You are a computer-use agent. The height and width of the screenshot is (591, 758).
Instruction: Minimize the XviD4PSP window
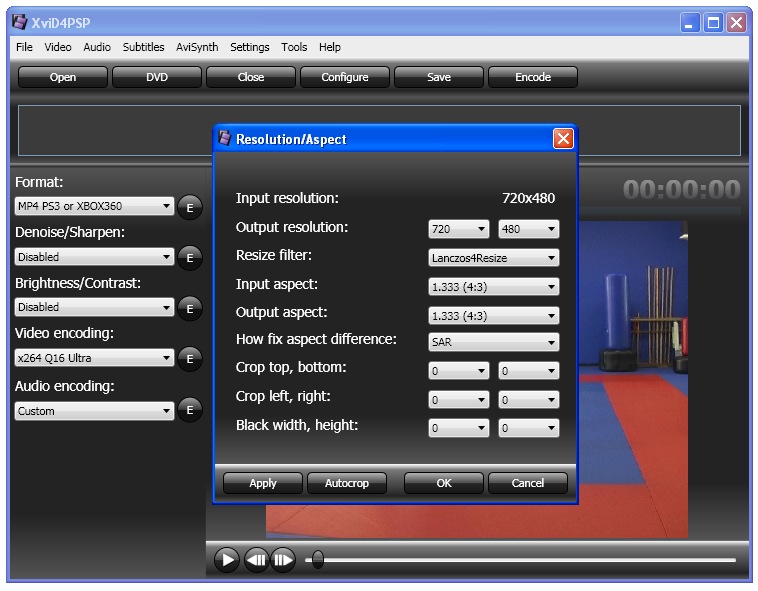point(690,22)
